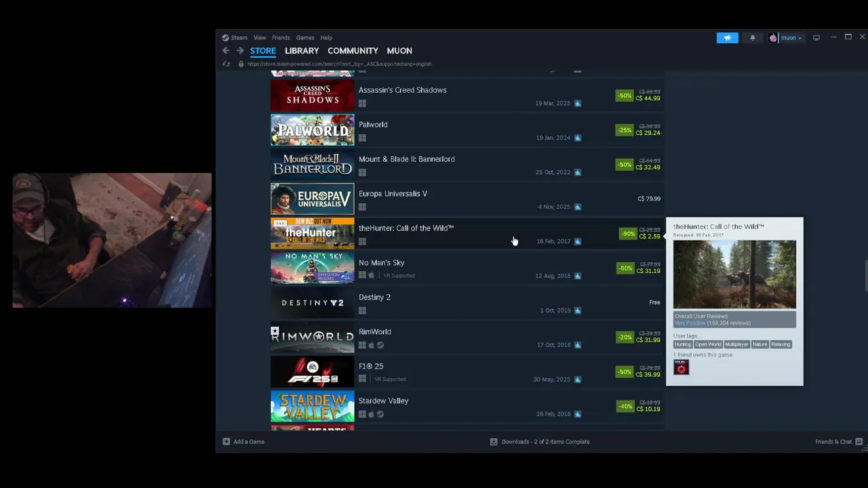
Task: Open the No Man's Sky title link
Action: (381, 263)
